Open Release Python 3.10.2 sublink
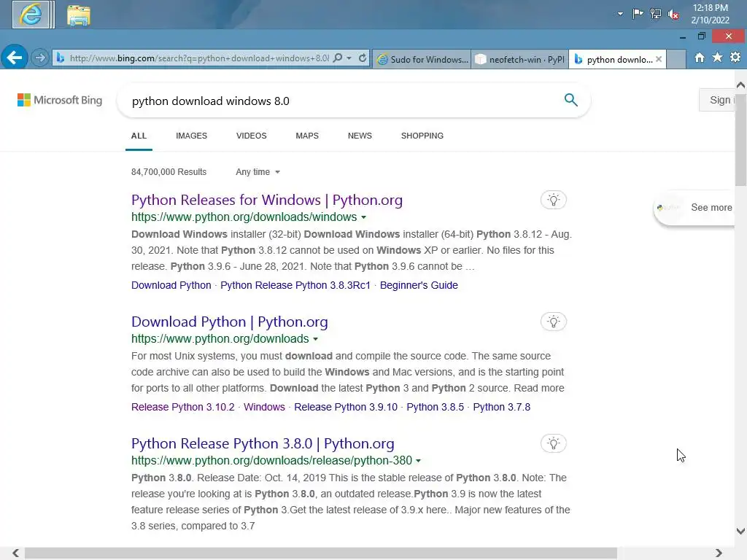This screenshot has height=560, width=747. 183,407
